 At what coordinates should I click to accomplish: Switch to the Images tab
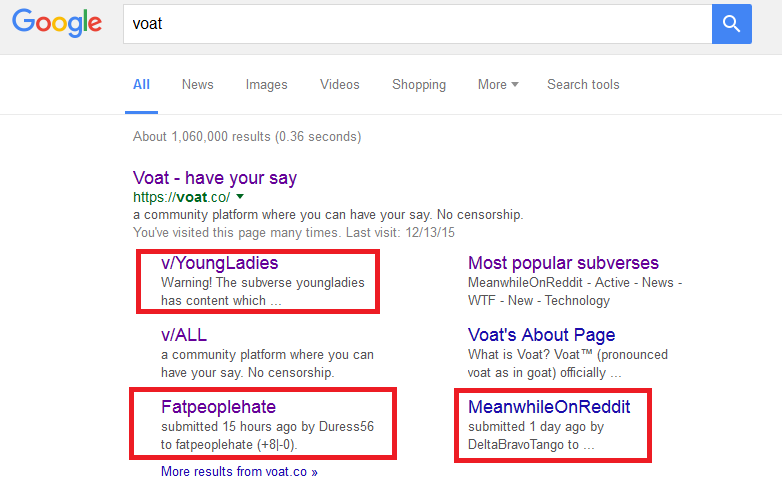(266, 85)
